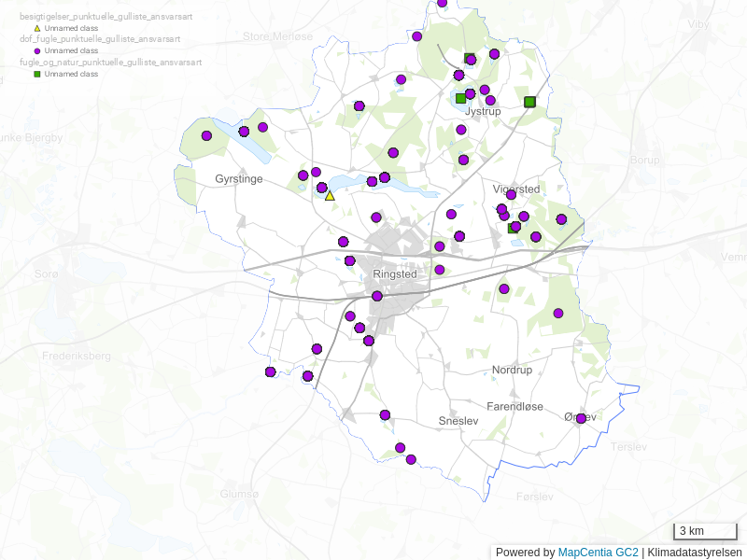This screenshot has width=747, height=560.
Task: Open the MapCentia GC2 link
Action: 598,552
